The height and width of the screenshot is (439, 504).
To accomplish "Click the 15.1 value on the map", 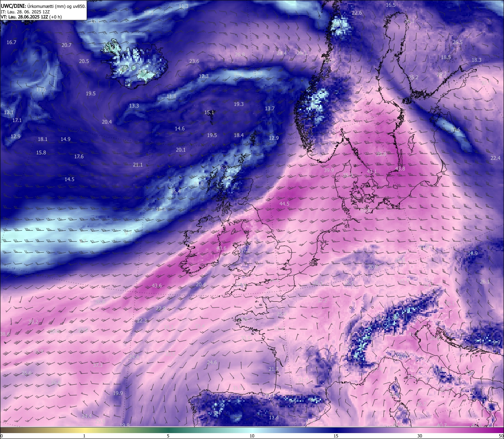I will [x=209, y=112].
